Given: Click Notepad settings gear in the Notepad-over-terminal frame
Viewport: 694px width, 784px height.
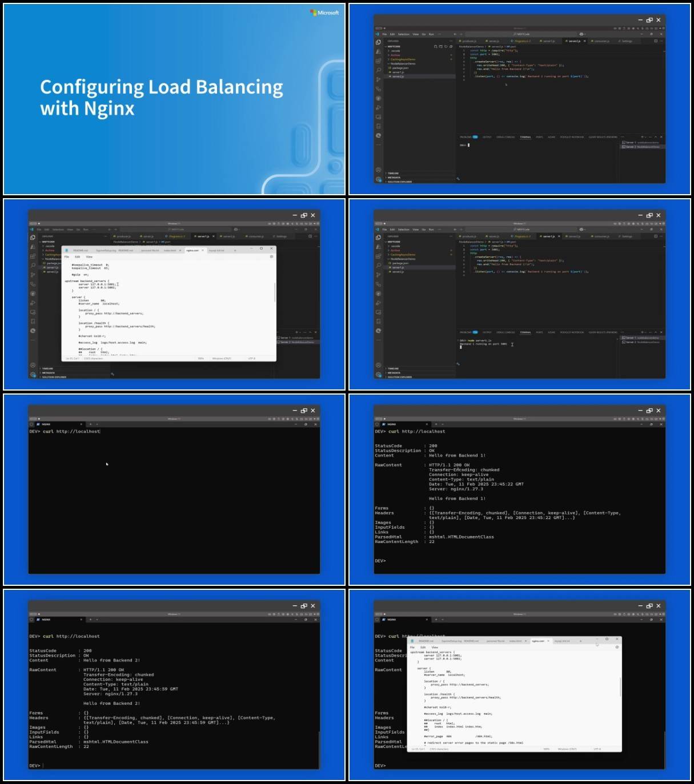Looking at the screenshot, I should pyautogui.click(x=617, y=648).
